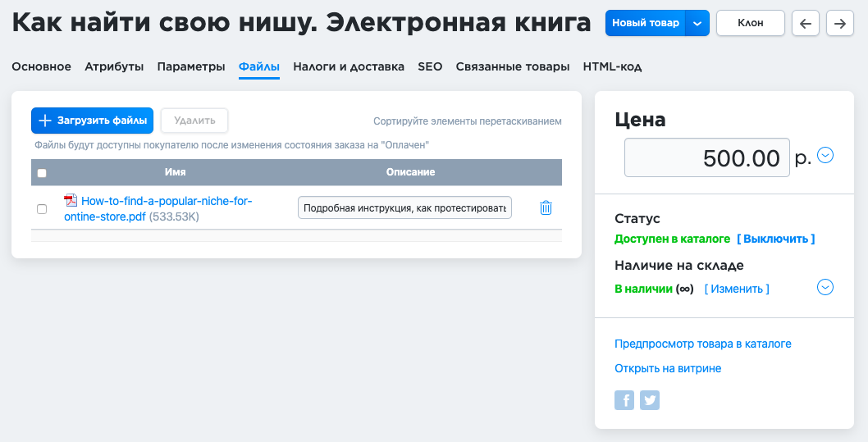Screen dimensions: 868x442
Task: Click the trash icon to delete file
Action: (x=546, y=208)
